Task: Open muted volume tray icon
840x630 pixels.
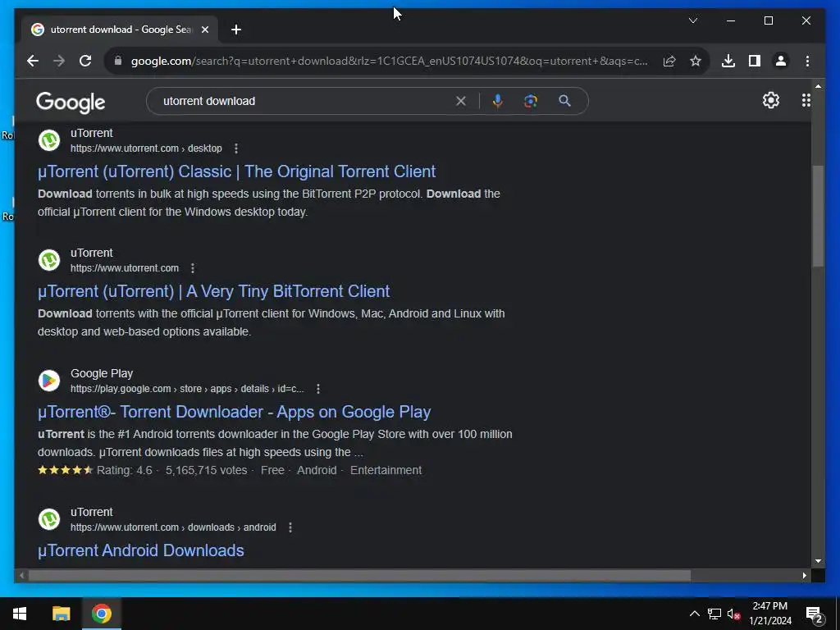Action: pyautogui.click(x=734, y=614)
